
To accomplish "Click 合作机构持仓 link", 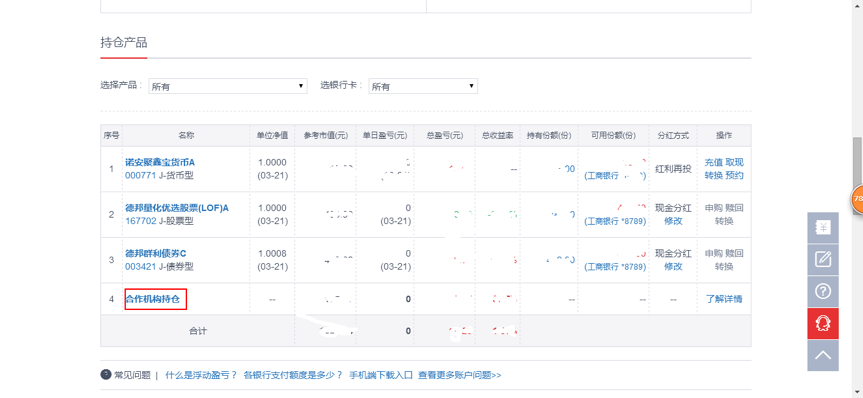I will [156, 299].
